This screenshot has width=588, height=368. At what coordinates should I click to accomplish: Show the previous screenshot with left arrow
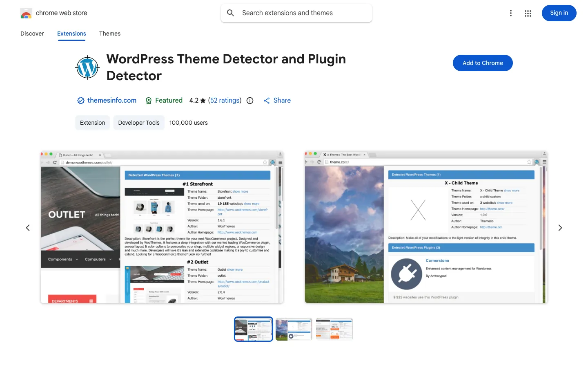[28, 228]
